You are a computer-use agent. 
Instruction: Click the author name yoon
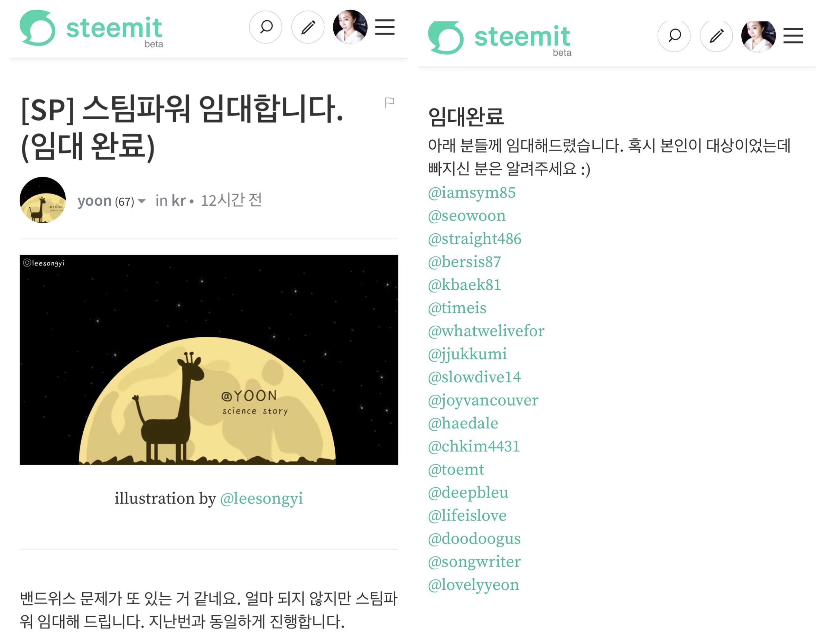point(94,200)
